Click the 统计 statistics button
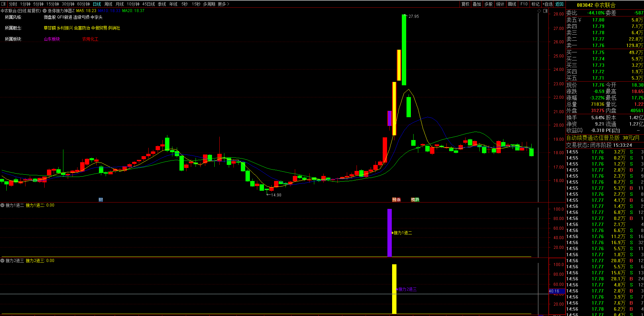This screenshot has height=316, width=644. [500, 4]
